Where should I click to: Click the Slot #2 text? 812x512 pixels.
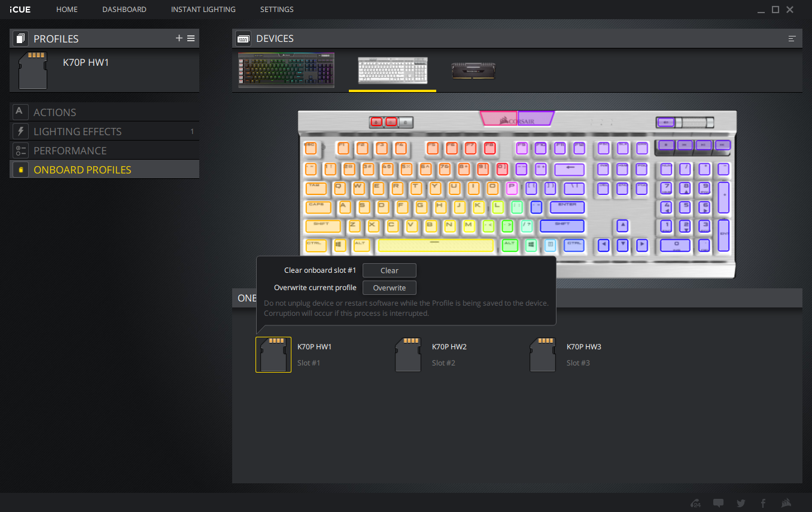(x=443, y=363)
